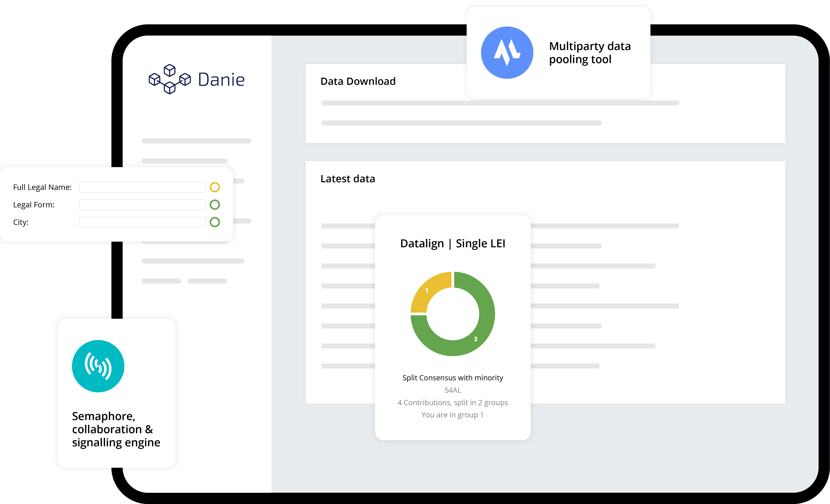Click the Legal Form input field
The width and height of the screenshot is (830, 504).
pos(142,205)
